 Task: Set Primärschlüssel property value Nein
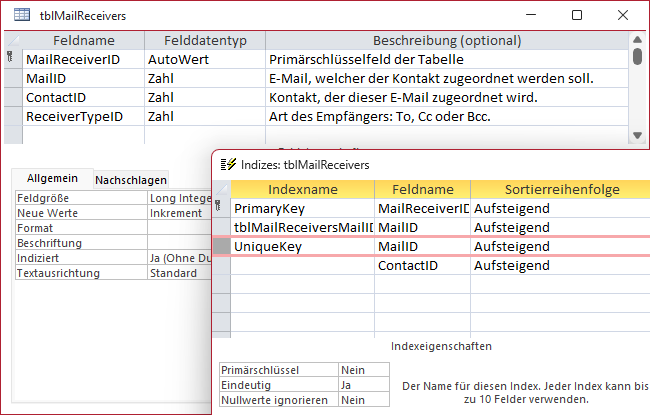click(x=364, y=370)
